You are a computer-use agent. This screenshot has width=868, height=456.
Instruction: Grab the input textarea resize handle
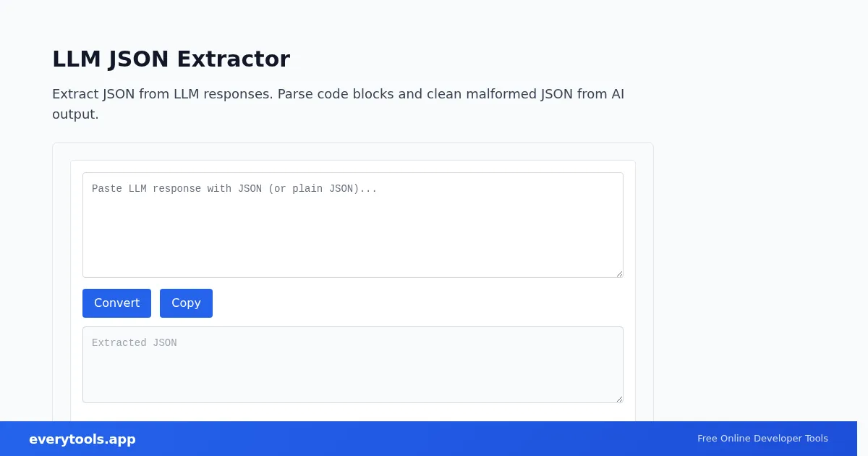coord(618,273)
